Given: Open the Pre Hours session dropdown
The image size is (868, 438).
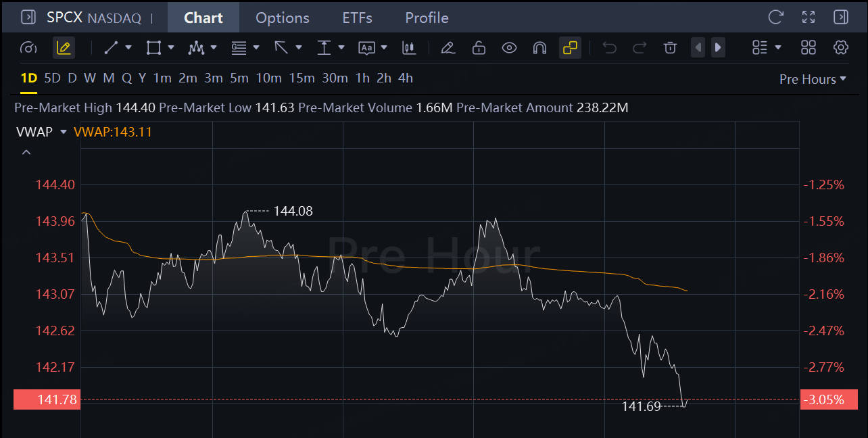Looking at the screenshot, I should coord(813,79).
